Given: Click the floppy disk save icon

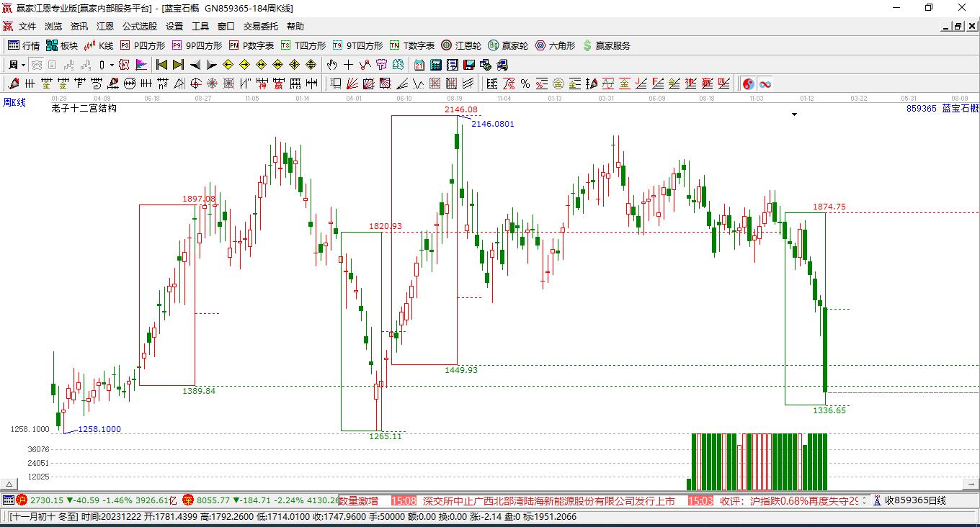Looking at the screenshot, I should click(x=468, y=65).
